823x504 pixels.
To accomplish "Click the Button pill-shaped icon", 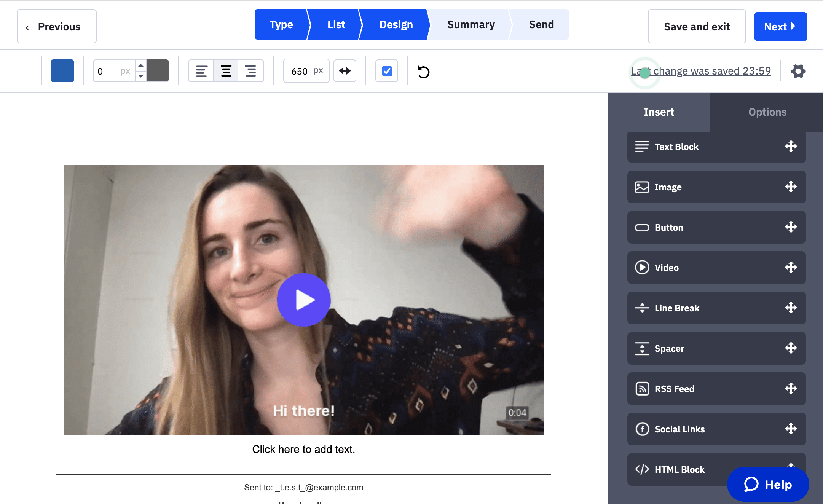I will click(x=642, y=228).
